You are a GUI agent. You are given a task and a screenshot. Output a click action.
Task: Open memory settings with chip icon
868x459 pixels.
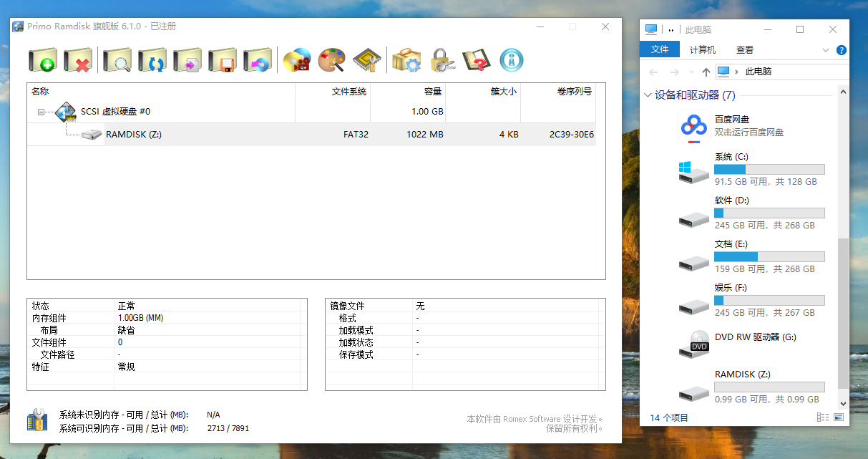point(367,60)
